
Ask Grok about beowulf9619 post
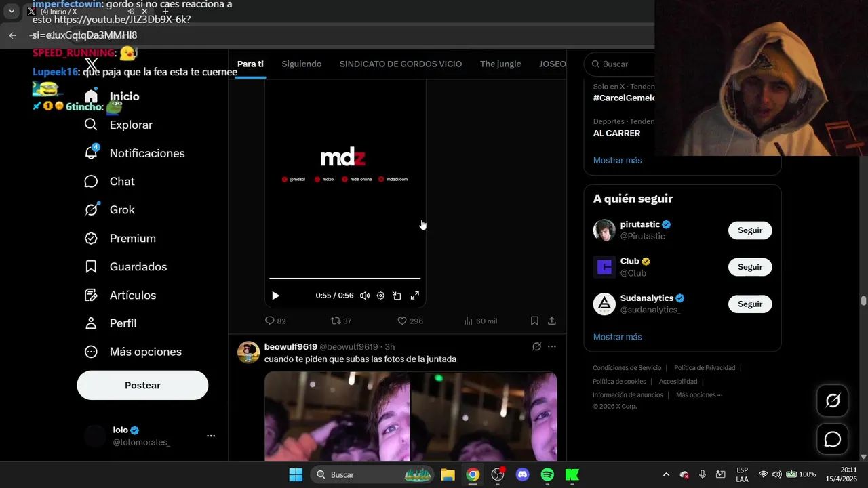[x=536, y=346]
